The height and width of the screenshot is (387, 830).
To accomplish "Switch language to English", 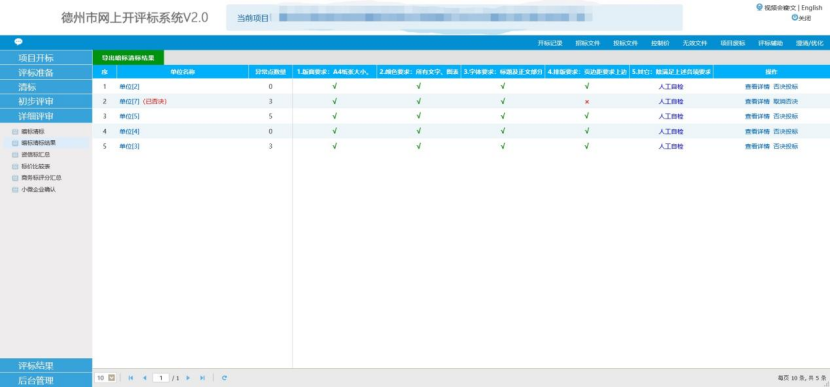I will pos(812,8).
